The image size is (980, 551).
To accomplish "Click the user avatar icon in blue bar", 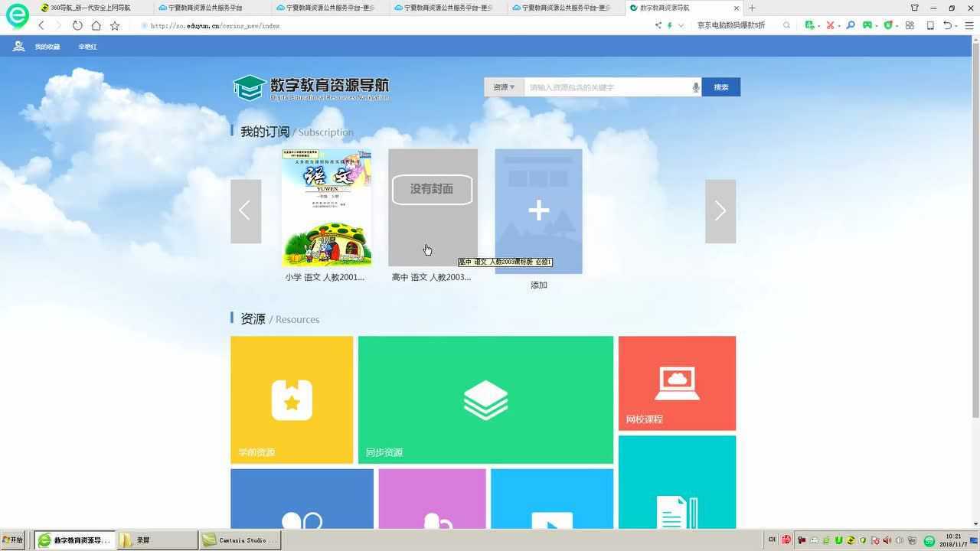I will (x=18, y=47).
